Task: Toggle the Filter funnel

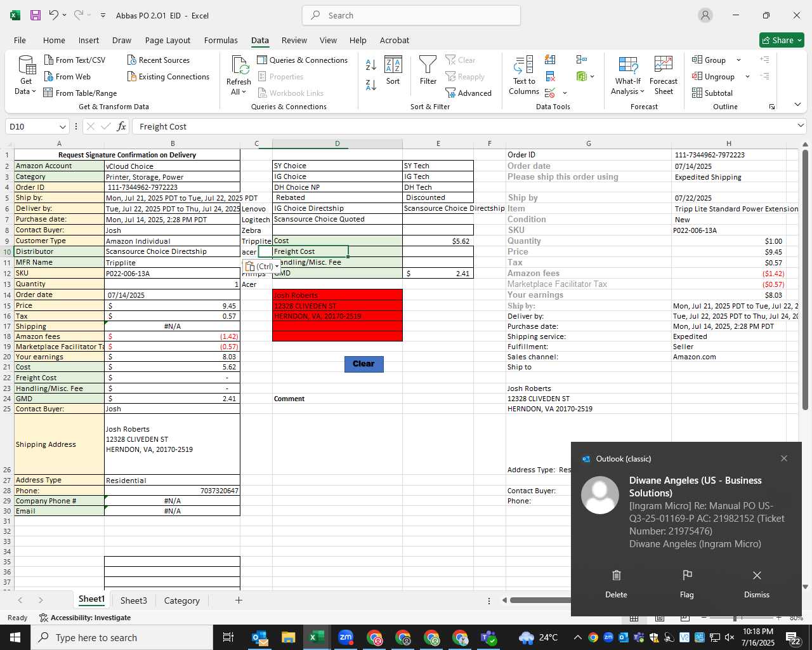Action: point(428,70)
